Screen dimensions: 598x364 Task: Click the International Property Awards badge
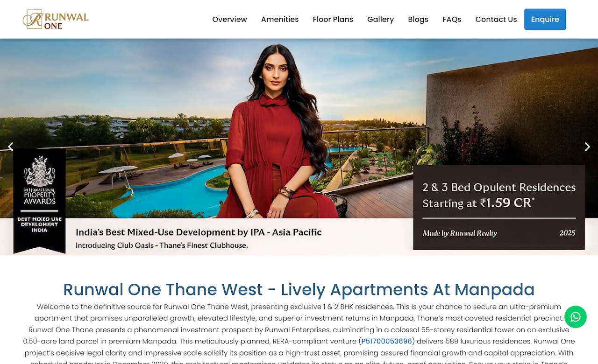click(x=40, y=201)
